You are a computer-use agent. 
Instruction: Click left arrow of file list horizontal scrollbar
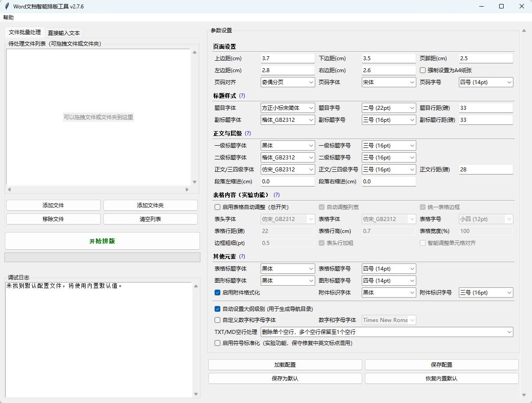click(x=9, y=190)
